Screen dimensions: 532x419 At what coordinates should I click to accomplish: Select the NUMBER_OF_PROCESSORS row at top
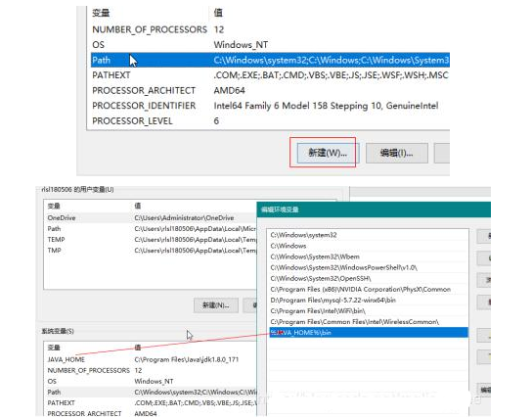pos(270,29)
